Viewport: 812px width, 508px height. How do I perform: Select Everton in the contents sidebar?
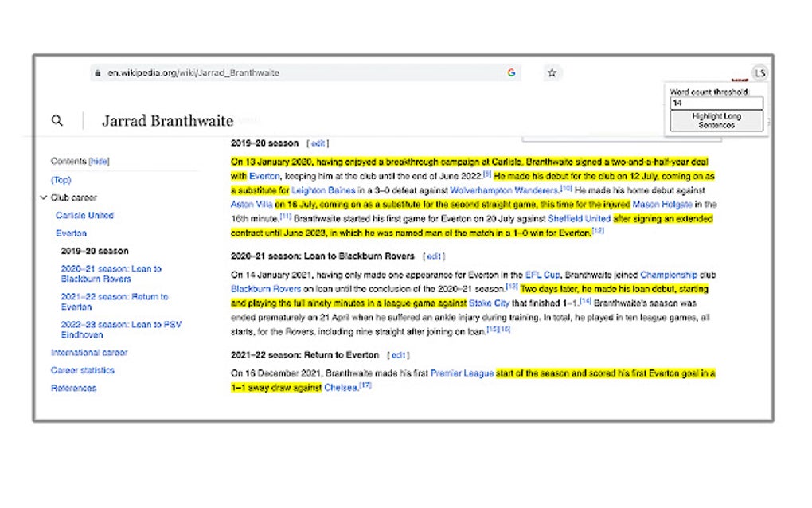71,233
